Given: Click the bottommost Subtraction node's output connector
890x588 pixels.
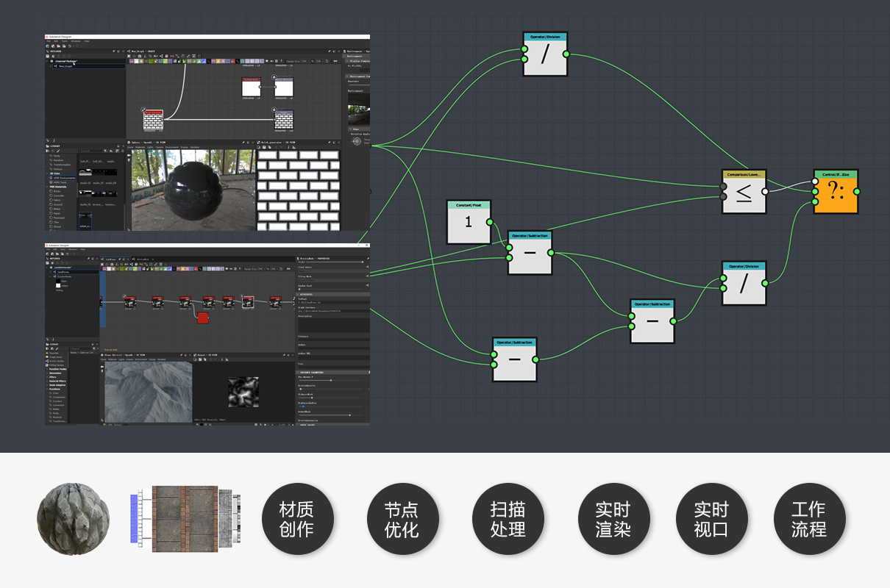Looking at the screenshot, I should (535, 359).
